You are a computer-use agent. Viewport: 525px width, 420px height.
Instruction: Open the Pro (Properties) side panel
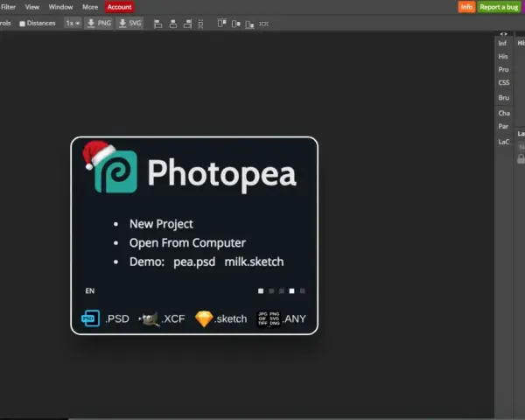point(503,70)
